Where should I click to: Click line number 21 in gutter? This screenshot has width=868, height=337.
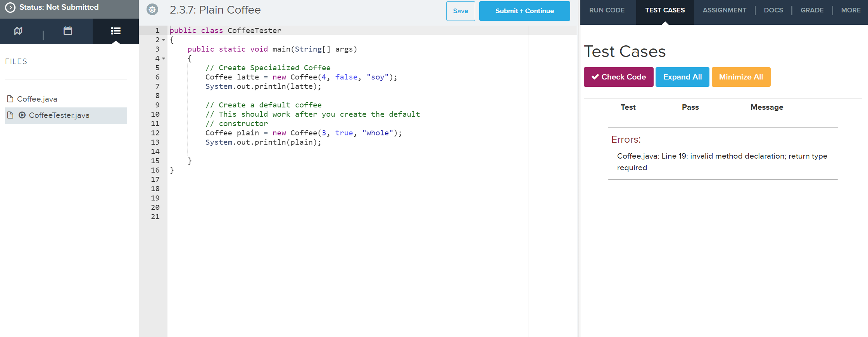click(x=155, y=217)
